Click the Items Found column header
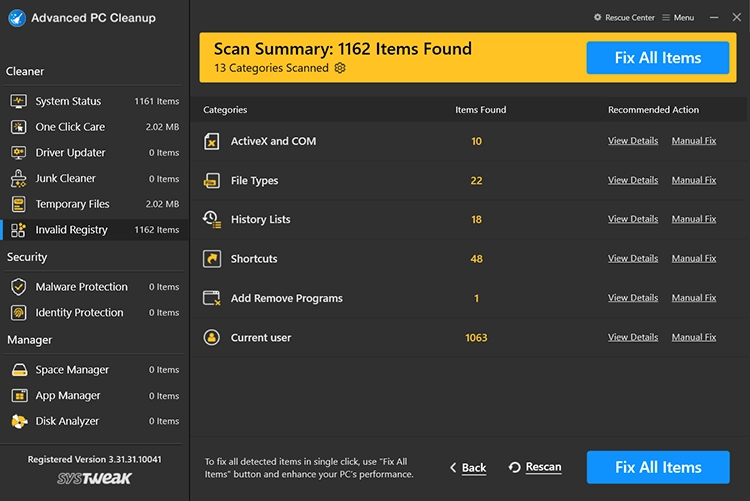The height and width of the screenshot is (501, 750). tap(480, 110)
